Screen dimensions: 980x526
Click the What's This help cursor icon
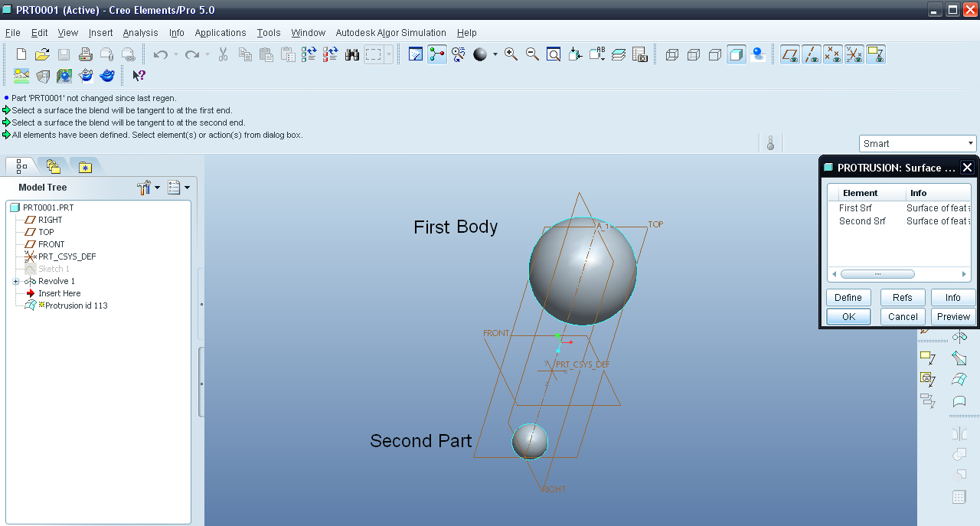[x=139, y=76]
